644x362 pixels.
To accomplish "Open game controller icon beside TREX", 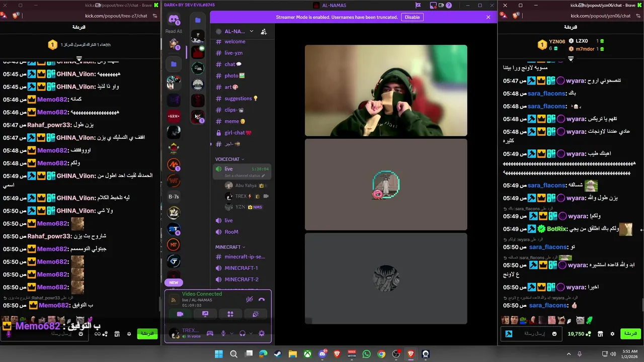I will tap(210, 333).
